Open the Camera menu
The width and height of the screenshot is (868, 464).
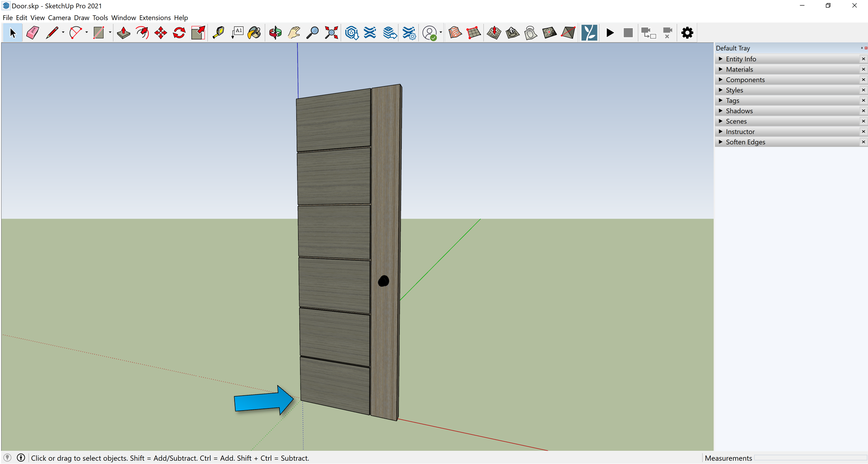(x=59, y=17)
